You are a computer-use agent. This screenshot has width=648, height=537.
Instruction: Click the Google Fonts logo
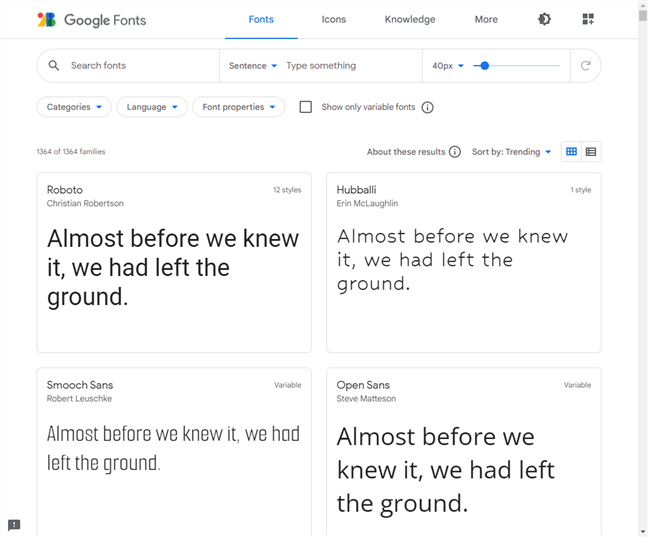(x=92, y=20)
